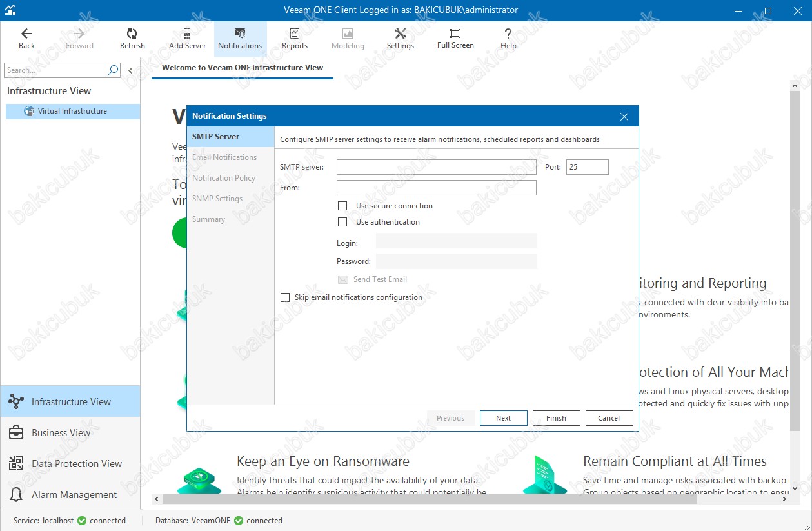The image size is (812, 531).
Task: Go back with the Back arrow
Action: (x=26, y=39)
